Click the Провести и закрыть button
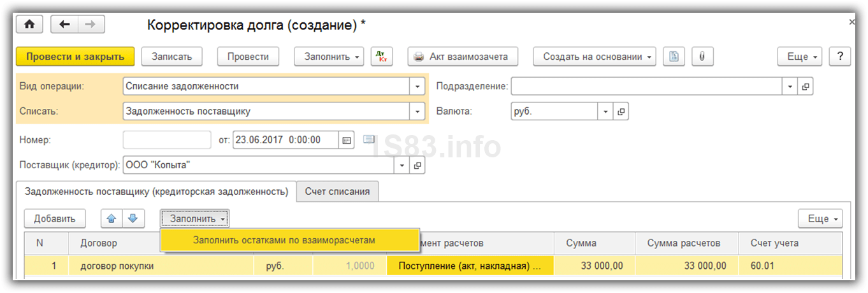The height and width of the screenshot is (293, 868). pos(75,56)
